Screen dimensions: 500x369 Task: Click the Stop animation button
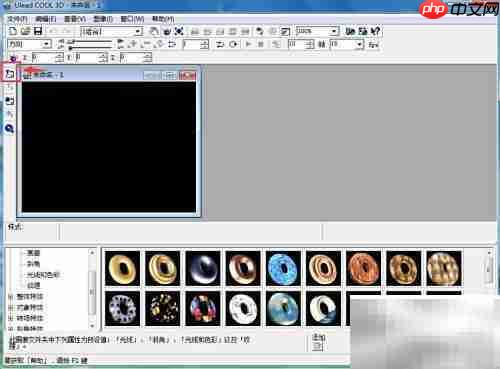[x=261, y=44]
